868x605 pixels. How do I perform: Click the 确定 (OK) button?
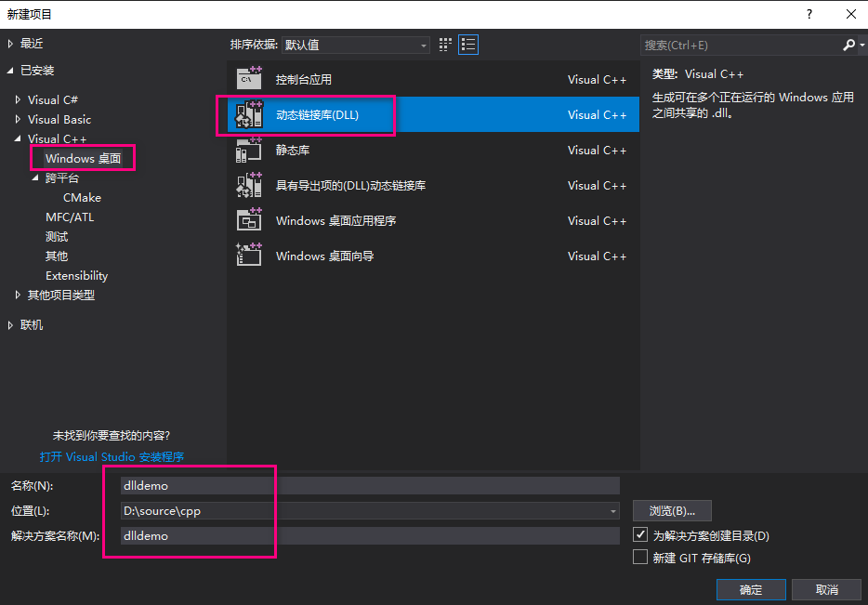coord(751,589)
